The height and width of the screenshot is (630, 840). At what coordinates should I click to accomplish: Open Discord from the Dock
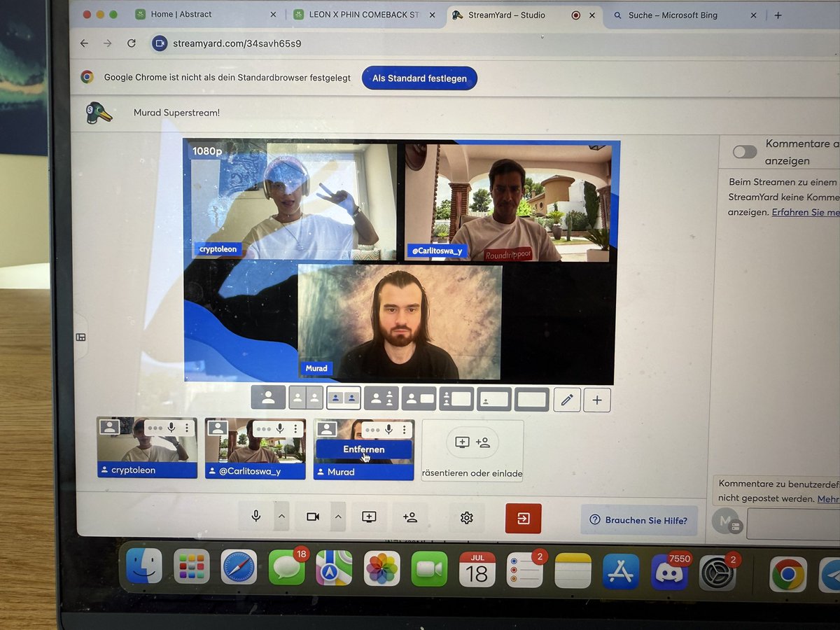tap(669, 571)
